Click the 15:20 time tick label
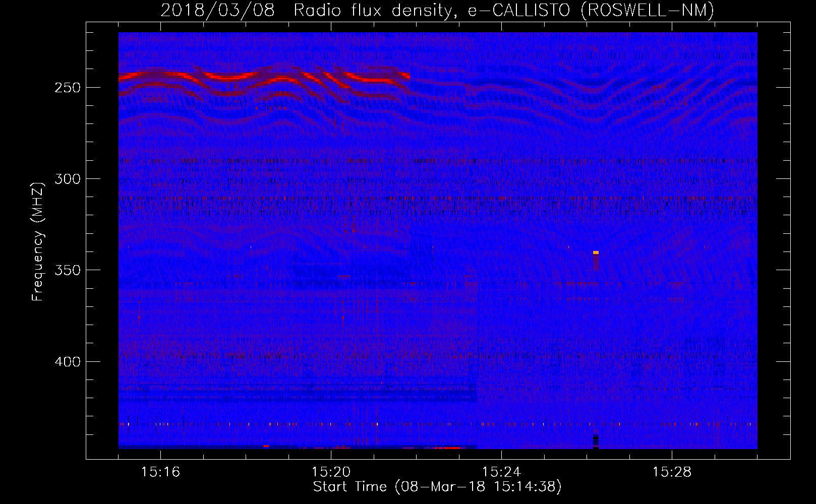Viewport: 816px width, 504px height. point(331,472)
